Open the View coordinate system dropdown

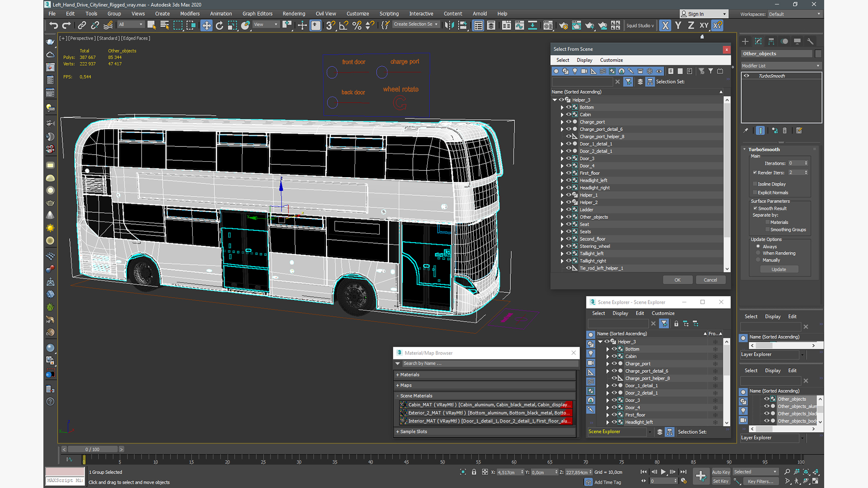(266, 24)
